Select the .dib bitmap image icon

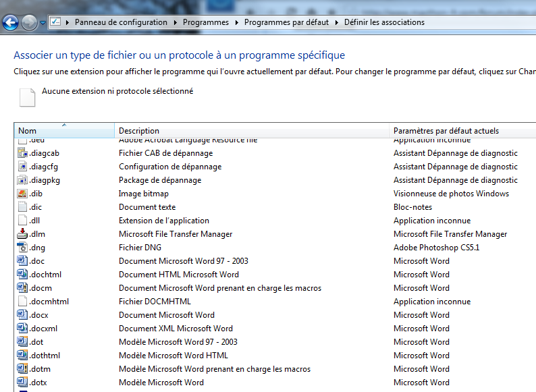[22, 194]
